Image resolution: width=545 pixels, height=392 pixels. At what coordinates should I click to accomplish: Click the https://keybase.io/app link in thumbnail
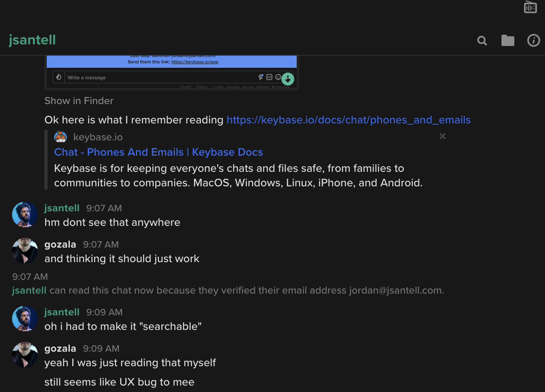pos(195,62)
